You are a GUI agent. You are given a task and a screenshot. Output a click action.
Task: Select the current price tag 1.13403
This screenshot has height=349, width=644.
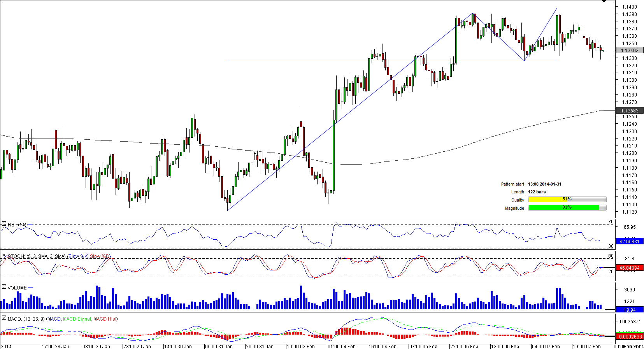(629, 51)
